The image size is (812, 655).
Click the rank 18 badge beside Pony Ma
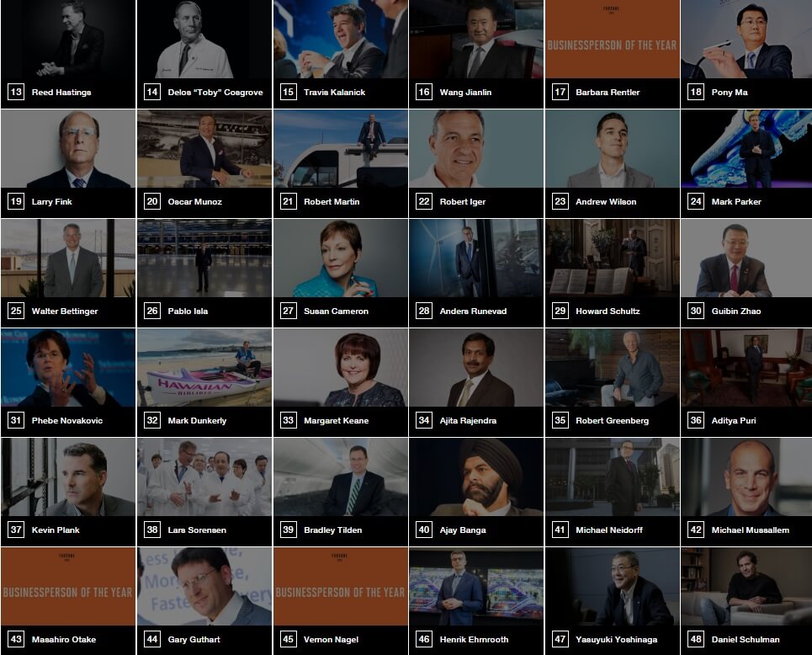tap(696, 93)
